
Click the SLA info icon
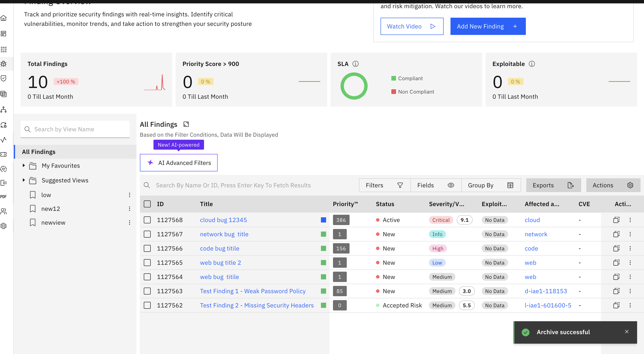[355, 64]
